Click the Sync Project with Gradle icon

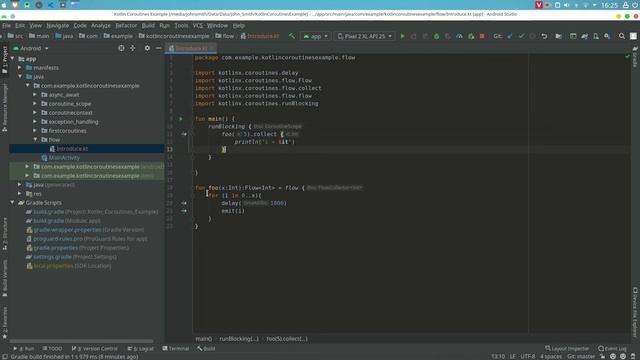(x=584, y=36)
